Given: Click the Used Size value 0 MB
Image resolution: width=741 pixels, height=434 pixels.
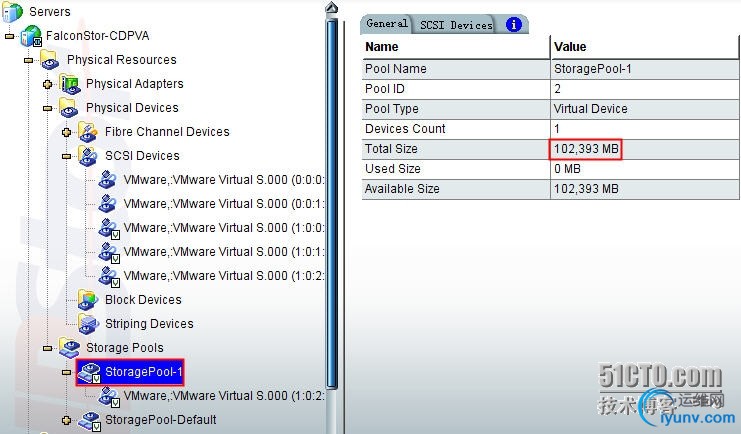Looking at the screenshot, I should [x=567, y=169].
